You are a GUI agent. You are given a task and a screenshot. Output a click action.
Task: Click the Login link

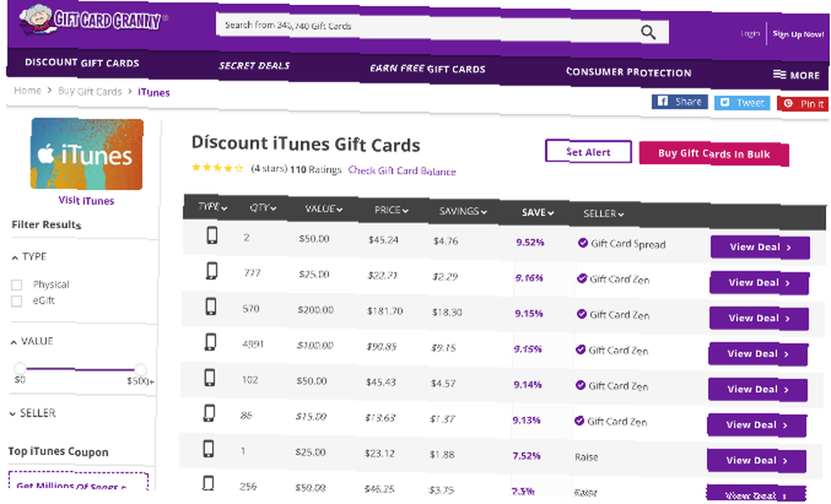point(750,33)
